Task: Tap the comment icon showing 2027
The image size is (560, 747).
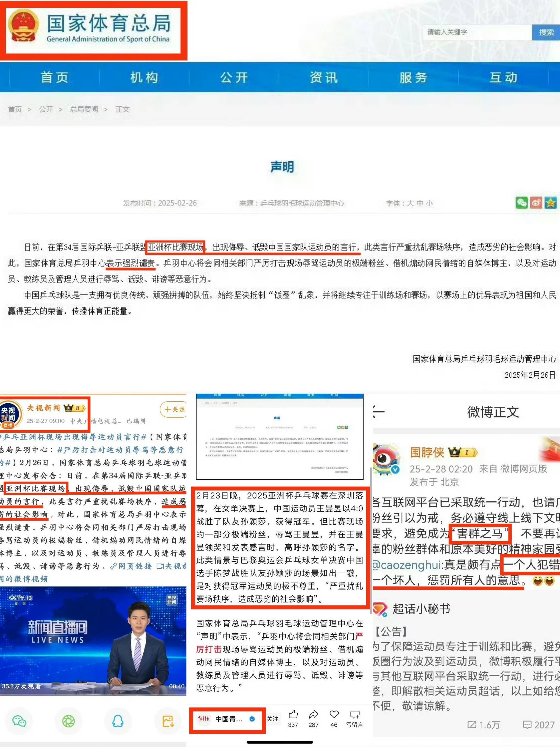Action: [527, 724]
